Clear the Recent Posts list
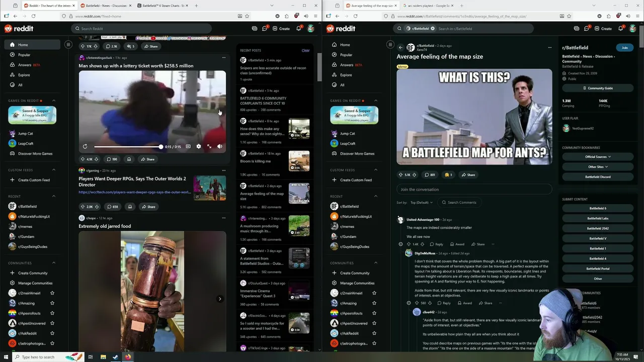The height and width of the screenshot is (362, 644). [x=305, y=50]
